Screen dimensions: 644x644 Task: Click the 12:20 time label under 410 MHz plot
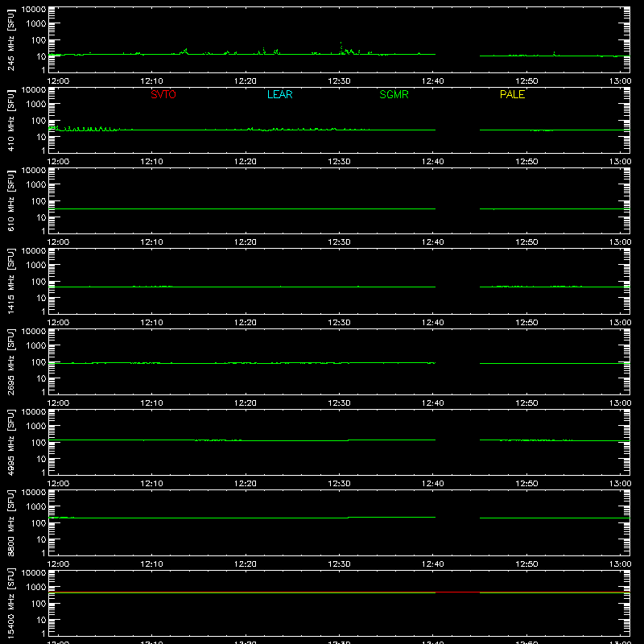tap(246, 162)
